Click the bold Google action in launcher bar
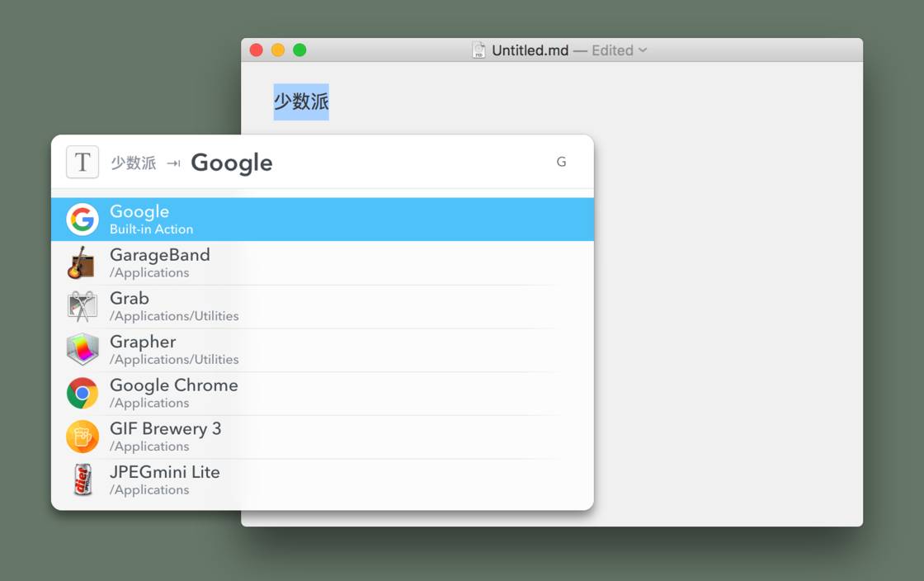924x581 pixels. click(x=232, y=163)
